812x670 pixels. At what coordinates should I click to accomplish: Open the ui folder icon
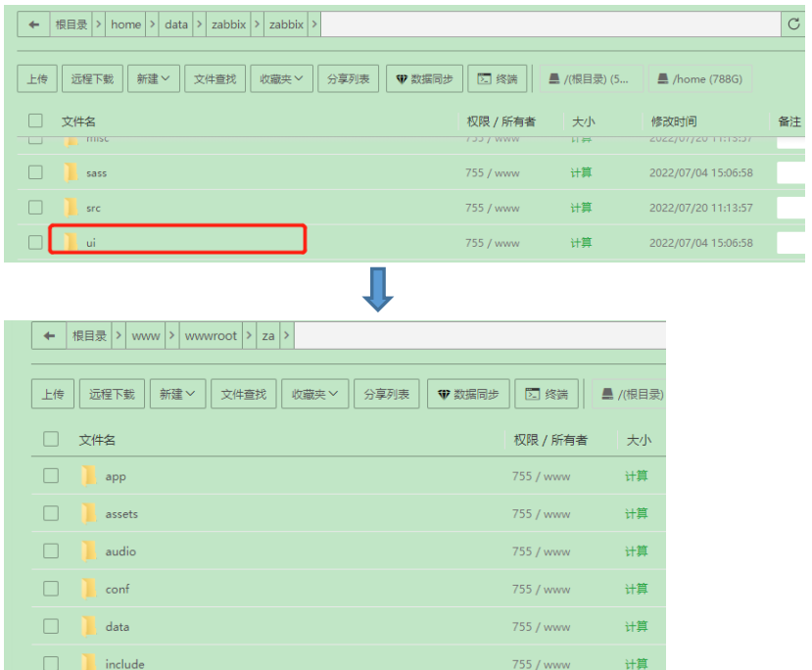[x=71, y=242]
